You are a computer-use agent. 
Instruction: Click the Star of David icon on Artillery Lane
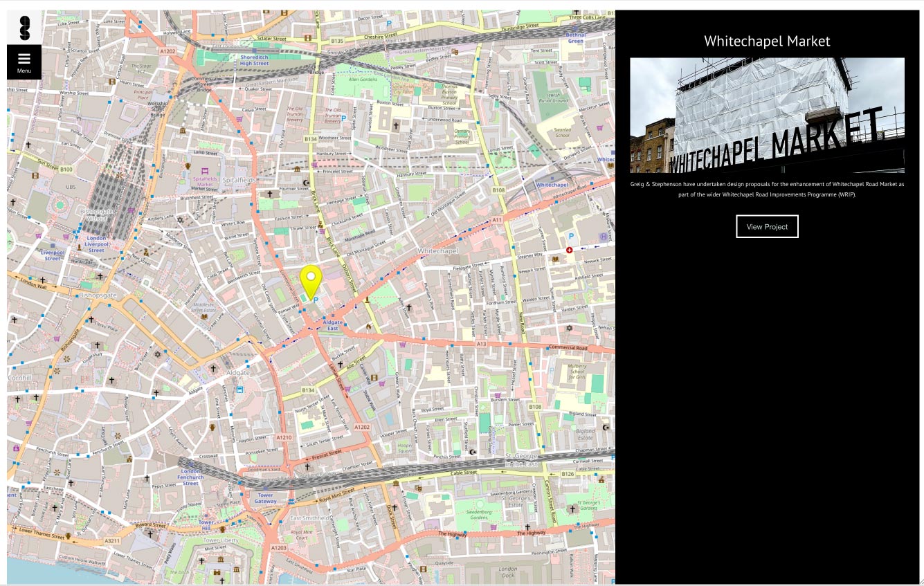181,220
